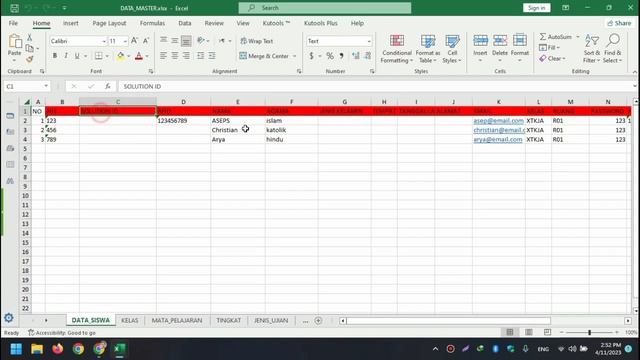
Task: Click the Search box in title bar
Action: pyautogui.click(x=325, y=8)
